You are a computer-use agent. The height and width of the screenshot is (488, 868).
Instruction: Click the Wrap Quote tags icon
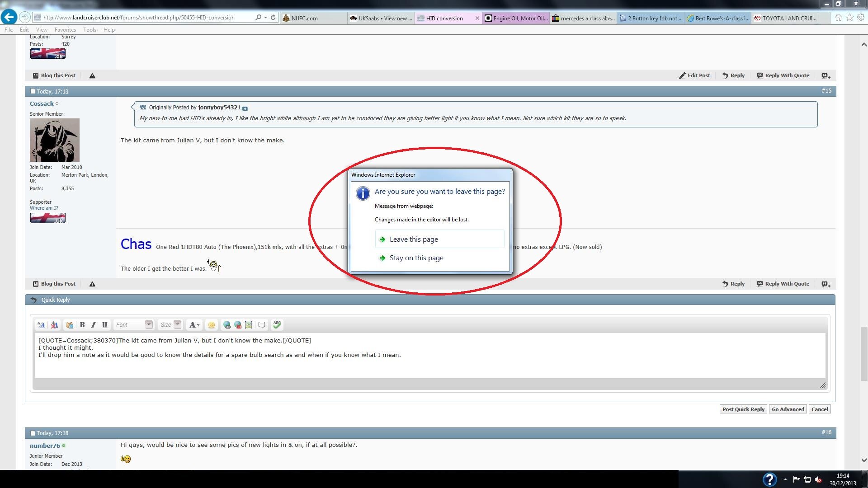coord(262,324)
